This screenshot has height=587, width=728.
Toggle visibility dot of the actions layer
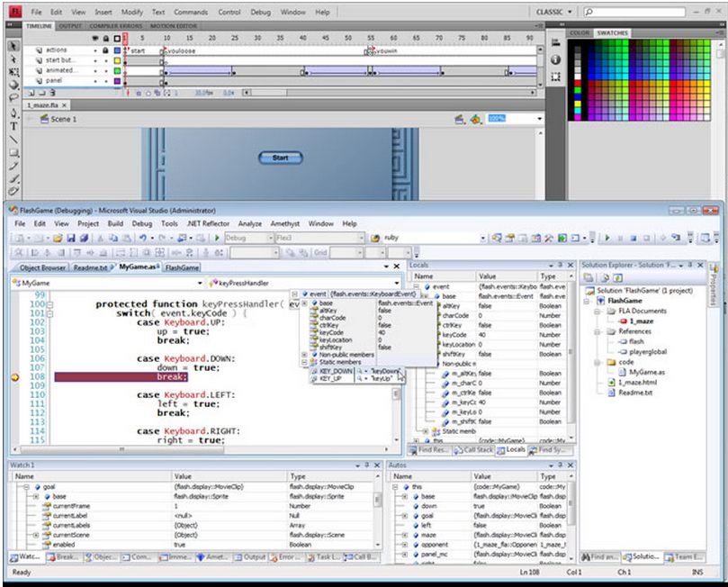pyautogui.click(x=95, y=50)
